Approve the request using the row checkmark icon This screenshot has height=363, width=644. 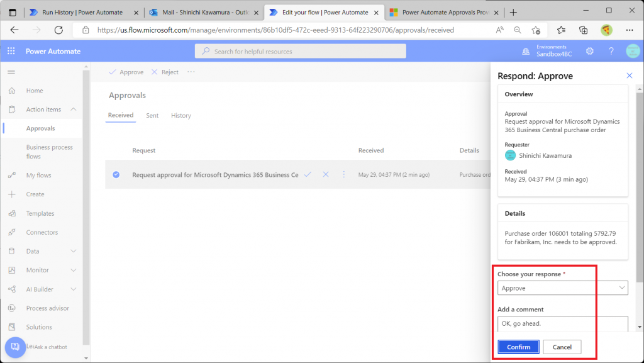pyautogui.click(x=308, y=174)
